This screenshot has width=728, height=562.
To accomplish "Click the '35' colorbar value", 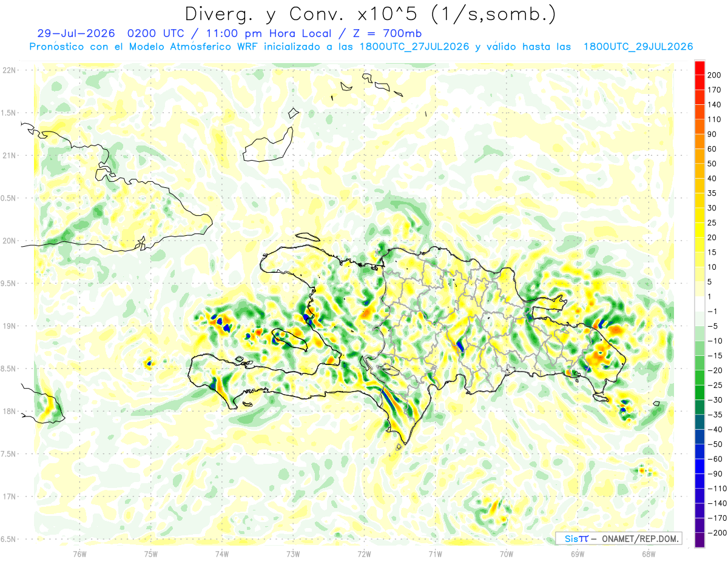I will click(x=712, y=193).
